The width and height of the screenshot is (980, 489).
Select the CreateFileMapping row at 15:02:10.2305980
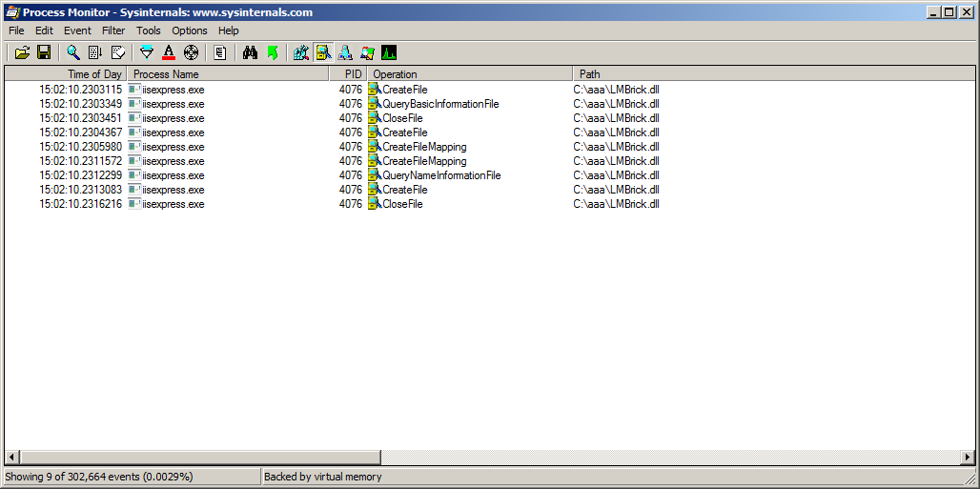489,147
